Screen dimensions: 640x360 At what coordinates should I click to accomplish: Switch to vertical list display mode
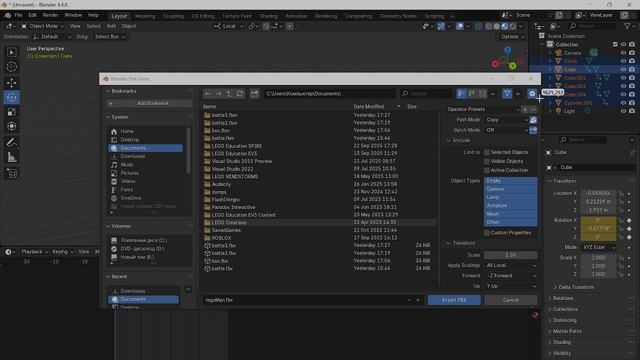(462, 94)
